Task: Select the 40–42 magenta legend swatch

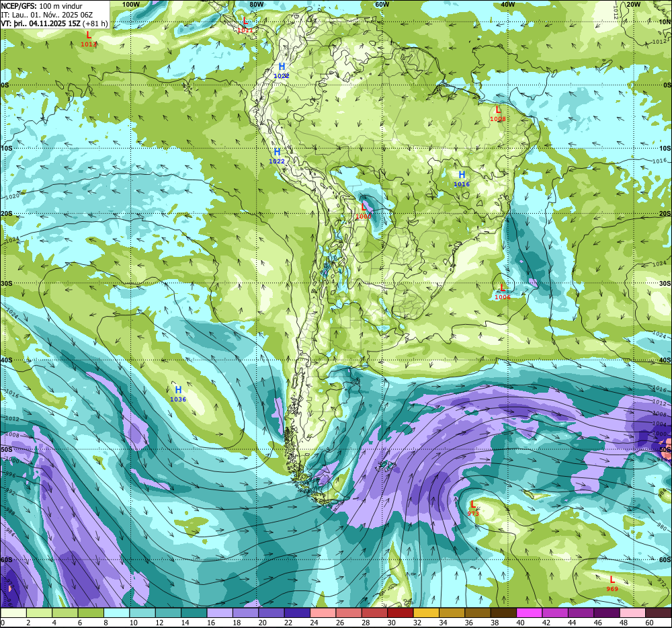Action: [x=530, y=613]
